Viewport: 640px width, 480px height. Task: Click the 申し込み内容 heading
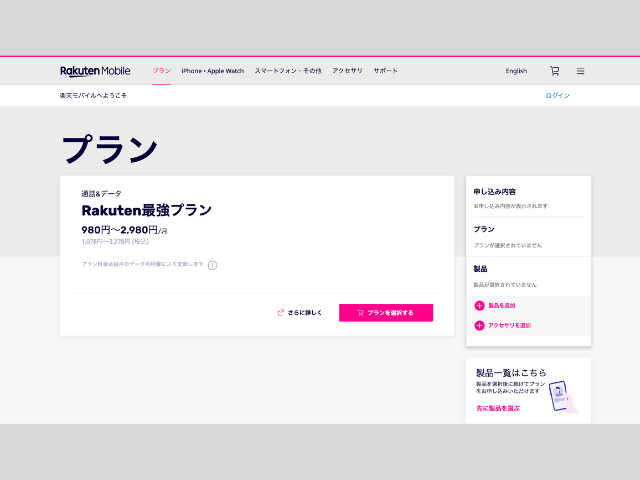(x=495, y=192)
